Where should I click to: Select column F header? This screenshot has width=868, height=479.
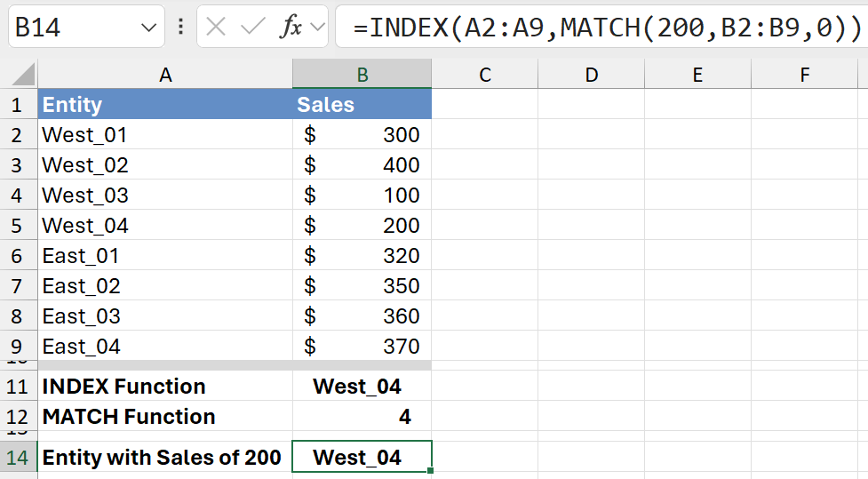pyautogui.click(x=804, y=74)
